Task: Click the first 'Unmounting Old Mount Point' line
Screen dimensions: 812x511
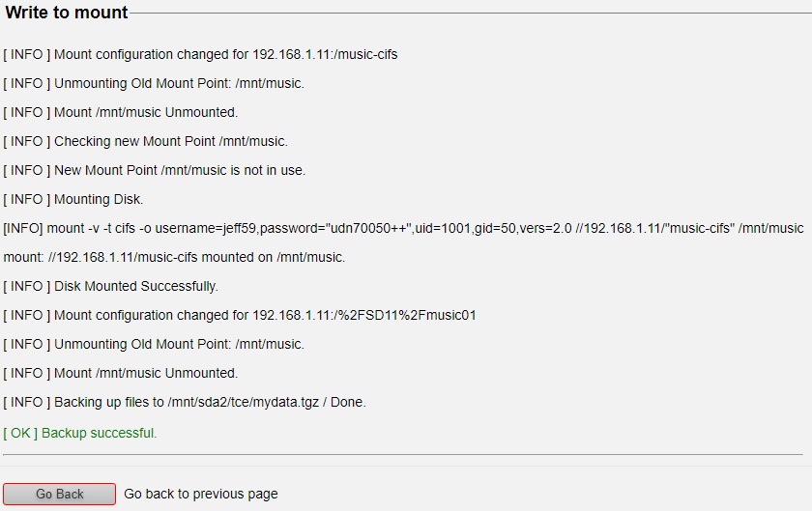Action: click(154, 83)
